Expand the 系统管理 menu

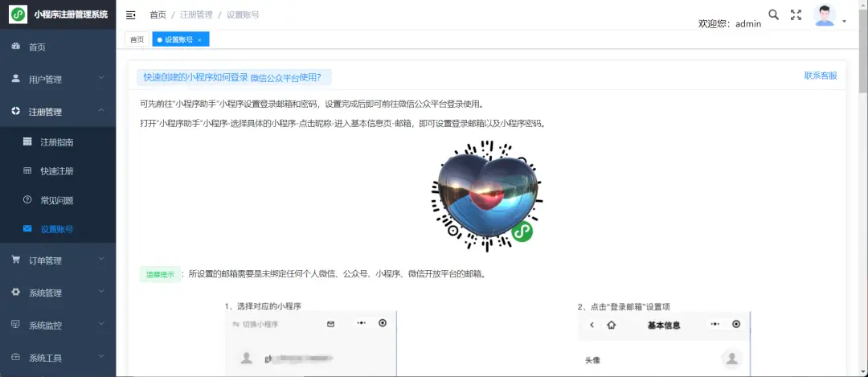tap(58, 293)
